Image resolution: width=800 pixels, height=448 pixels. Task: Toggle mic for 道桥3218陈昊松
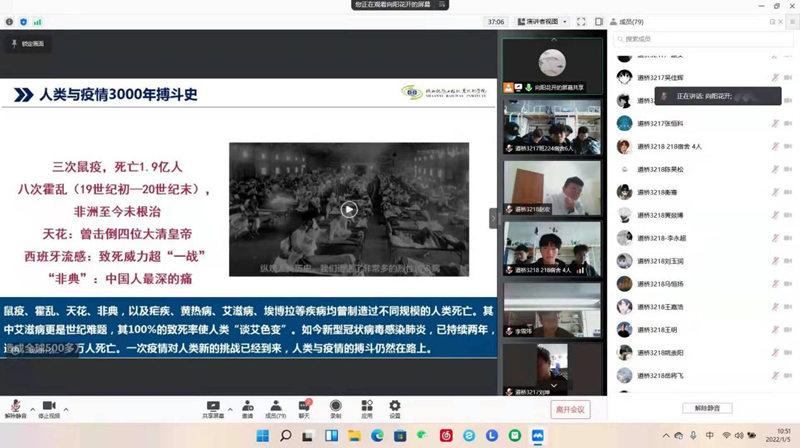(x=775, y=169)
